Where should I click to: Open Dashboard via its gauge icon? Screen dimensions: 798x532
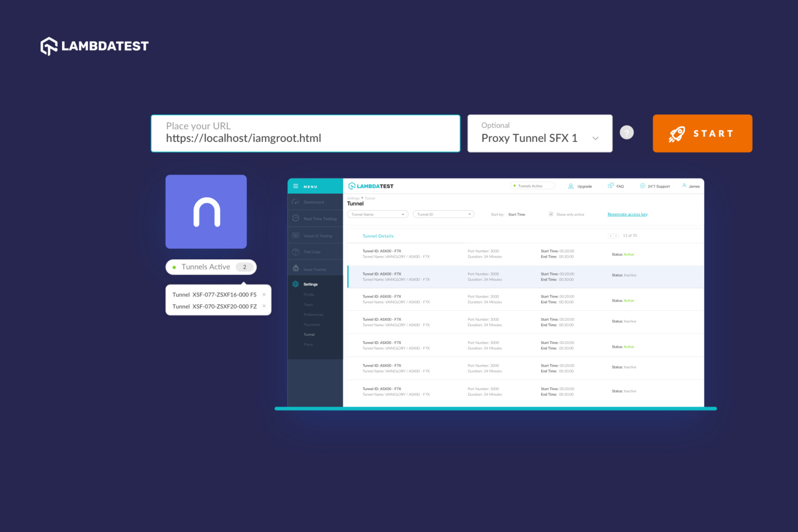tap(295, 202)
